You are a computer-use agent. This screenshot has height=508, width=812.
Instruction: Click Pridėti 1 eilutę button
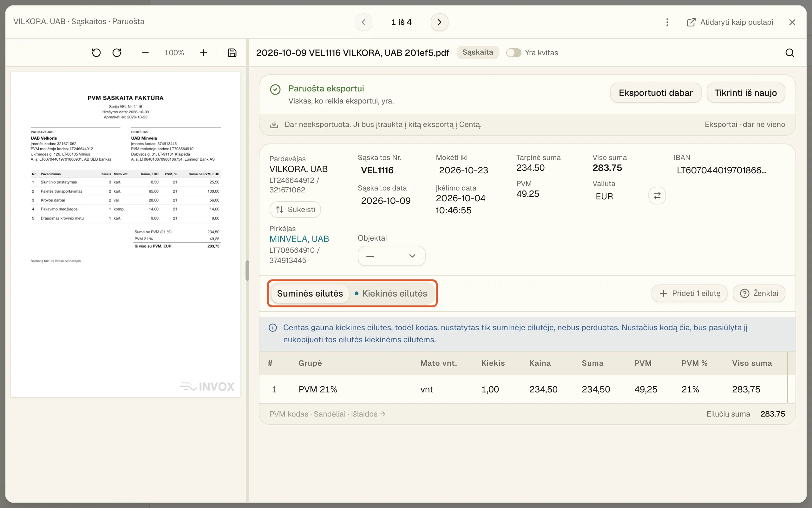click(689, 293)
